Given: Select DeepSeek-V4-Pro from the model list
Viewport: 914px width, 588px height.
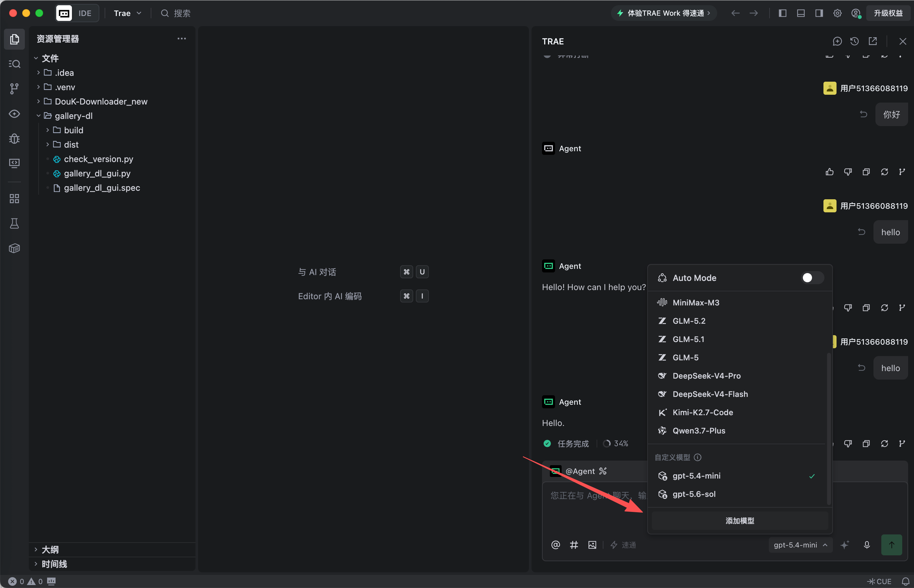Looking at the screenshot, I should point(706,376).
